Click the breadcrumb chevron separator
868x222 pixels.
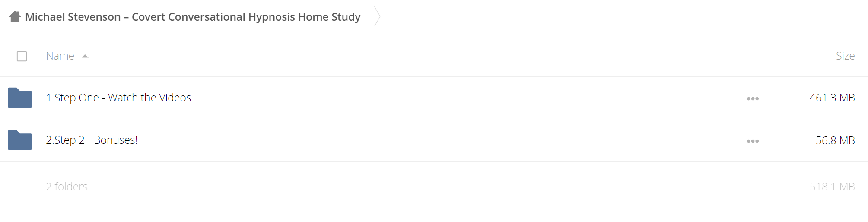coord(377,17)
